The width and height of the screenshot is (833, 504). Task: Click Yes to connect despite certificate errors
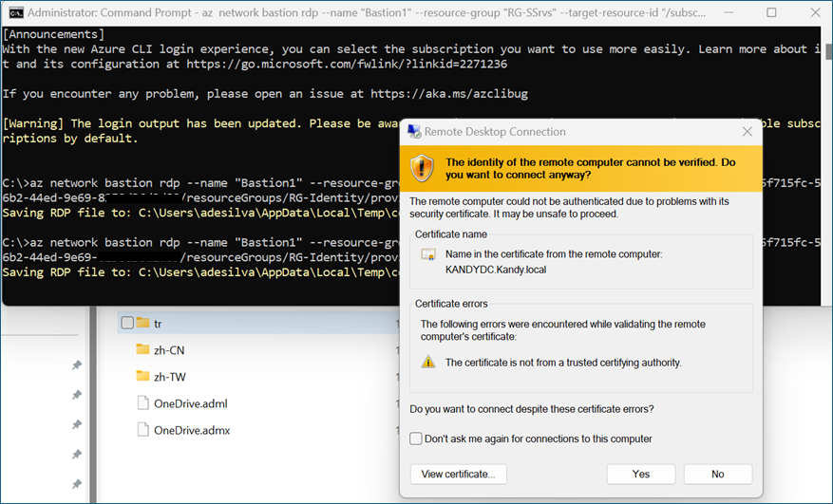[x=641, y=474]
